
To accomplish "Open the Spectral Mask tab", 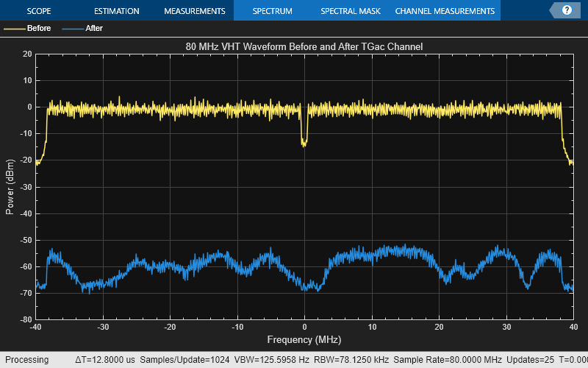I will click(349, 11).
